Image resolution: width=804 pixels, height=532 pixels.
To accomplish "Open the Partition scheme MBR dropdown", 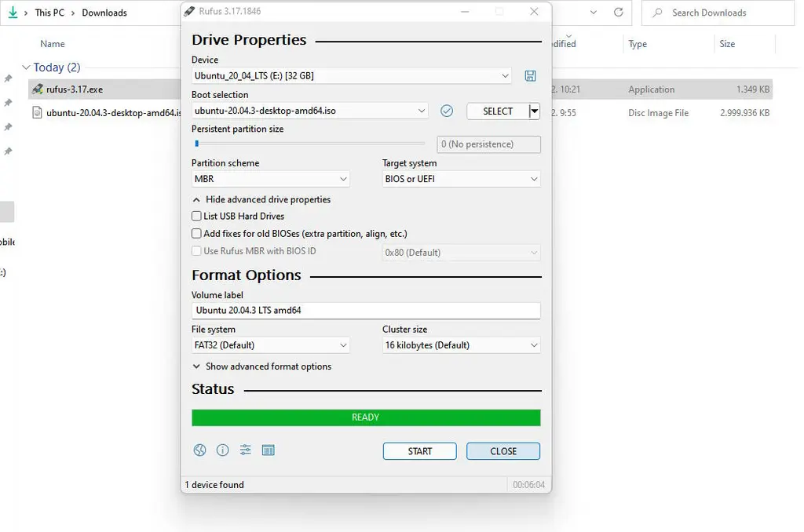I will click(x=271, y=179).
